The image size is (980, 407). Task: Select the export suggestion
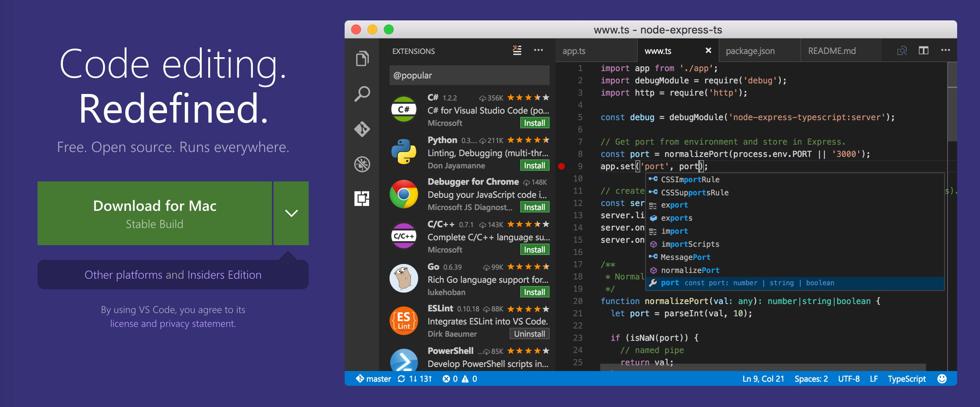pos(795,205)
